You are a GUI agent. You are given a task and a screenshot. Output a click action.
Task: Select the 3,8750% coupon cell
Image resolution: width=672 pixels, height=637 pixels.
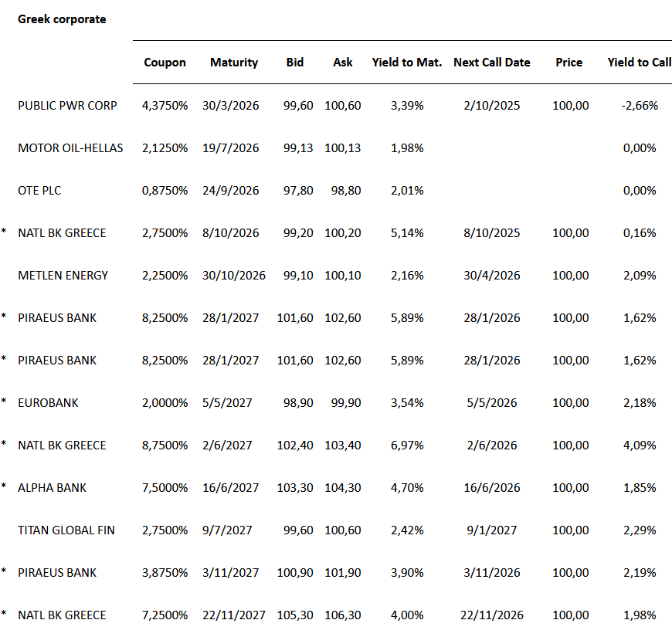[x=165, y=572]
